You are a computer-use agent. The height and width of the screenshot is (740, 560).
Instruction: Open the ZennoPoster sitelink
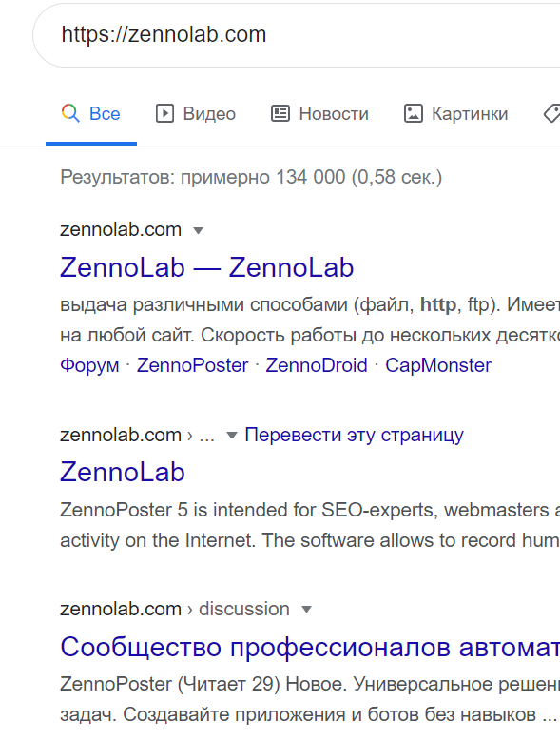(x=192, y=365)
